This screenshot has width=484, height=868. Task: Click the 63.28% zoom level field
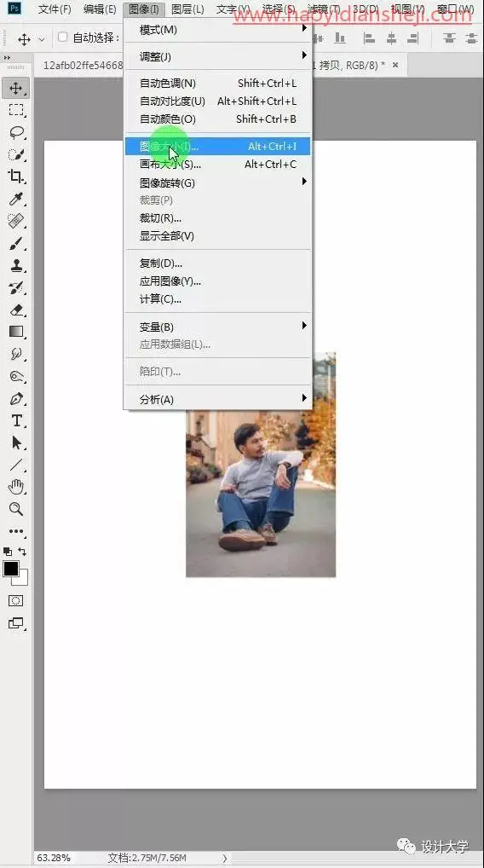pyautogui.click(x=54, y=858)
